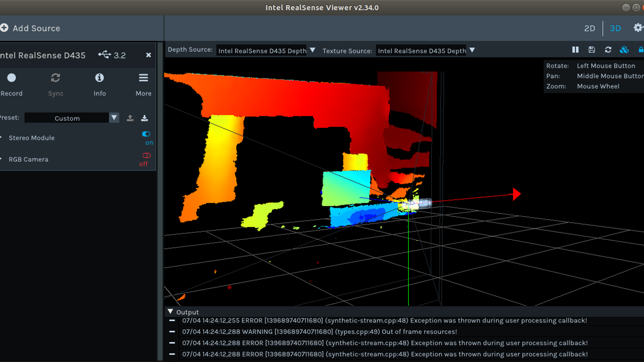
Task: Click the Add Source button
Action: click(x=30, y=28)
